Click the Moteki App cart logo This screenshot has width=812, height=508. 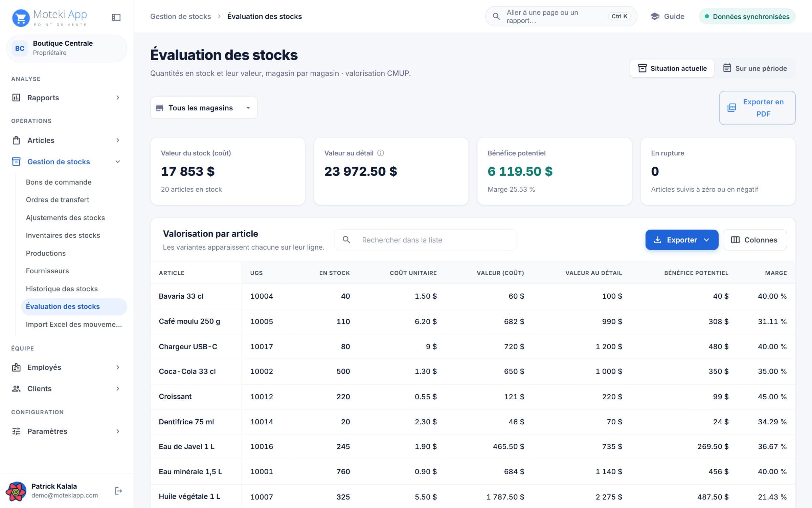pos(21,18)
